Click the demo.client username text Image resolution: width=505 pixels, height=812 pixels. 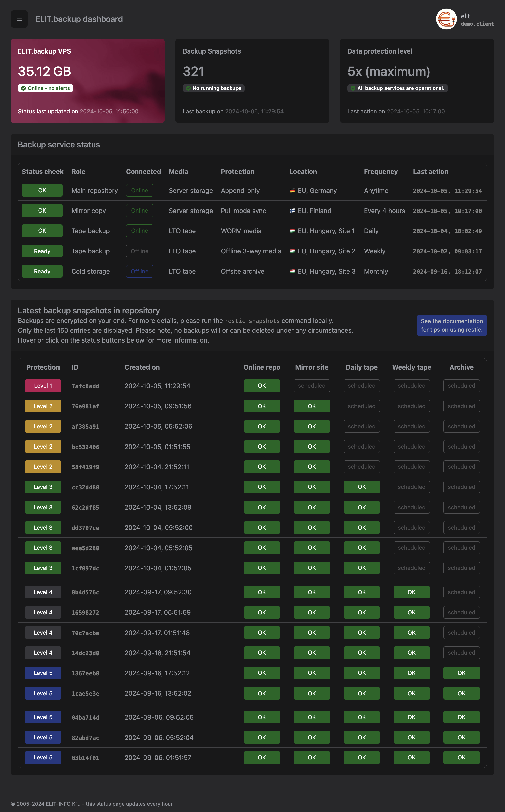477,24
